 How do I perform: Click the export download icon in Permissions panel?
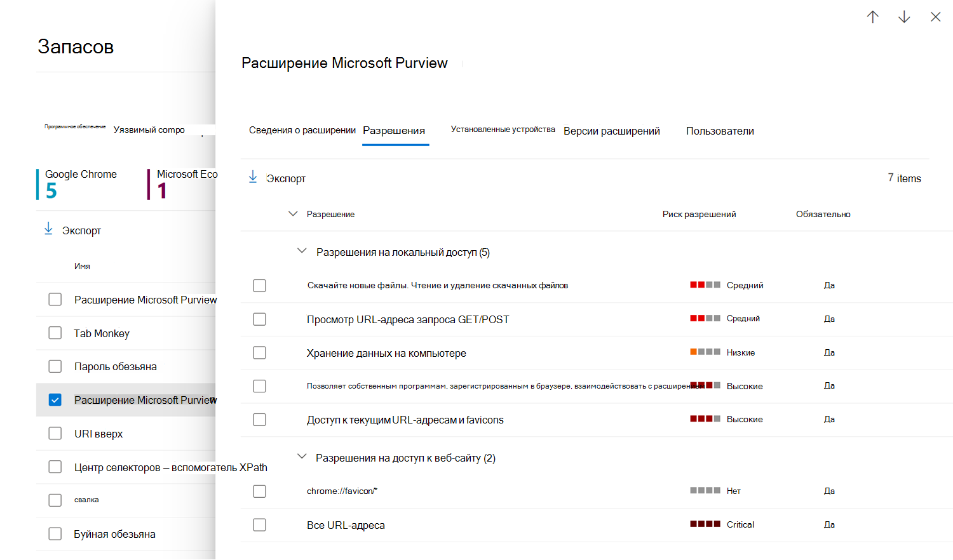(x=253, y=177)
